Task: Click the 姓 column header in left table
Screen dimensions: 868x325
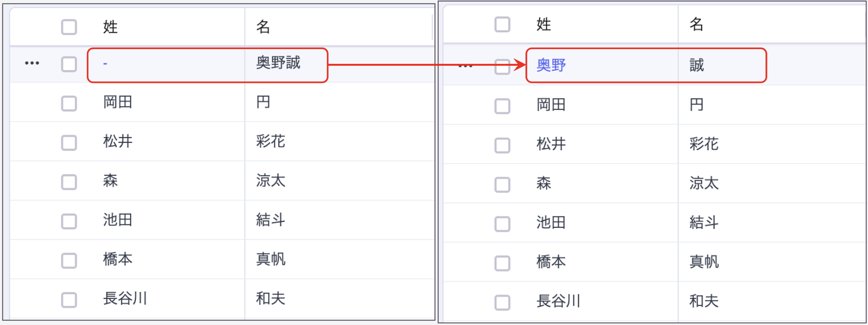Action: [x=110, y=27]
